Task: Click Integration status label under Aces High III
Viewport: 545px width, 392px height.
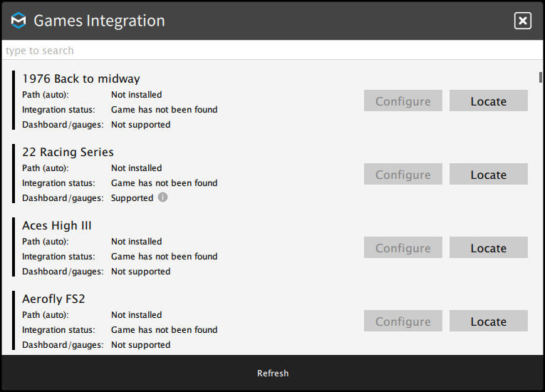Action: (58, 257)
